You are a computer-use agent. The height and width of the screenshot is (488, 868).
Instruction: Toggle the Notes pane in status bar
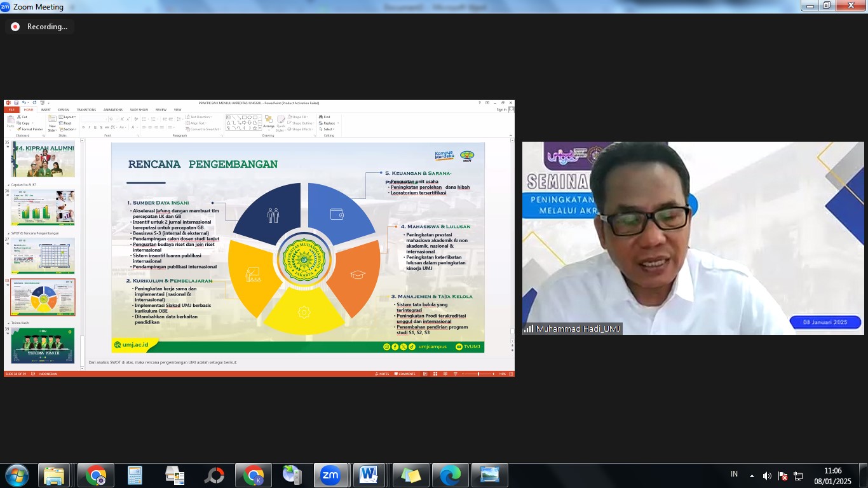coord(383,374)
